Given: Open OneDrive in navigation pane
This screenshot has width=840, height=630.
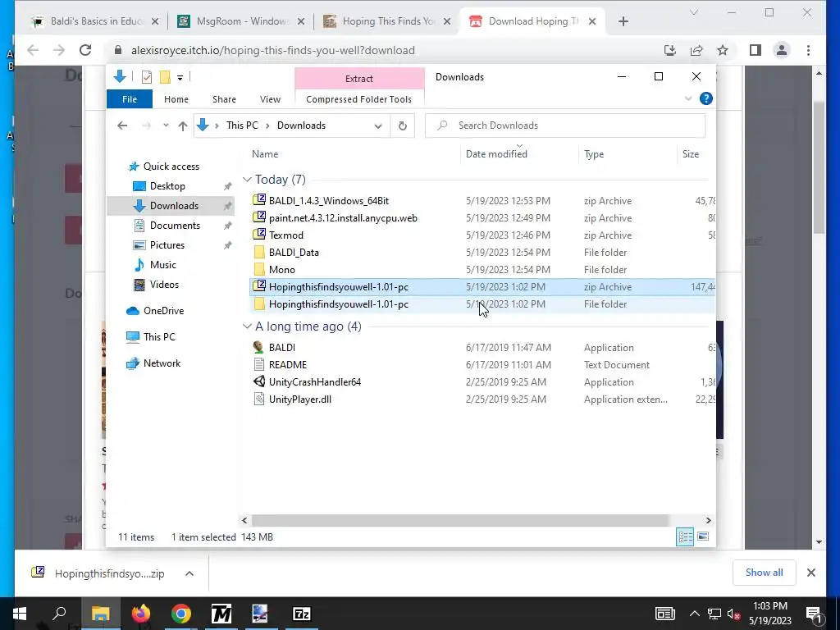Looking at the screenshot, I should [x=163, y=311].
